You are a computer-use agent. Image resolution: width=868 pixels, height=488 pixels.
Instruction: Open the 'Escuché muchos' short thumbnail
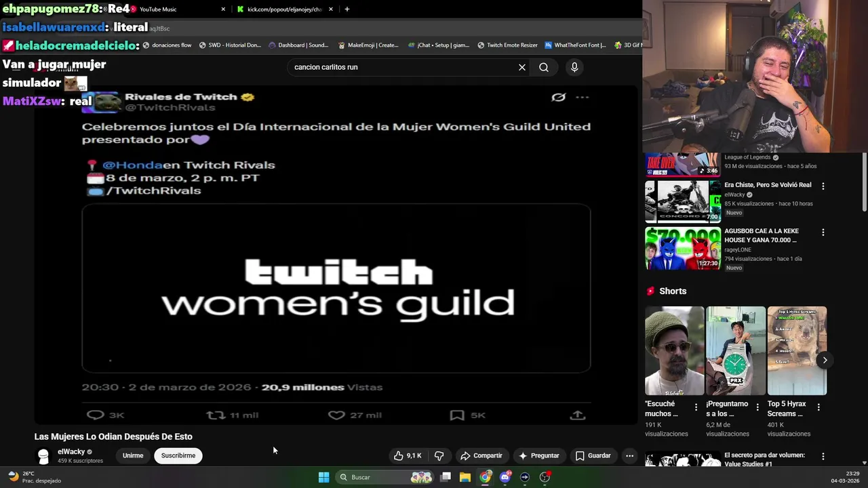click(675, 350)
